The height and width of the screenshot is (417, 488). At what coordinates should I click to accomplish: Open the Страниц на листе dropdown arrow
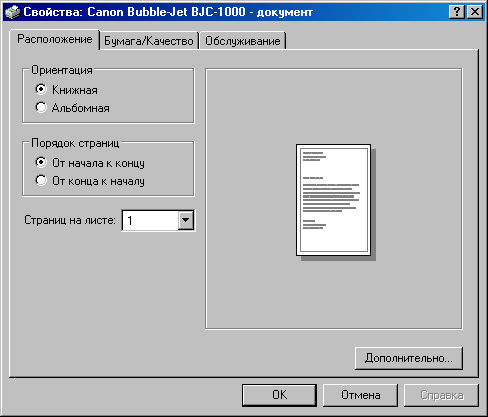[186, 220]
